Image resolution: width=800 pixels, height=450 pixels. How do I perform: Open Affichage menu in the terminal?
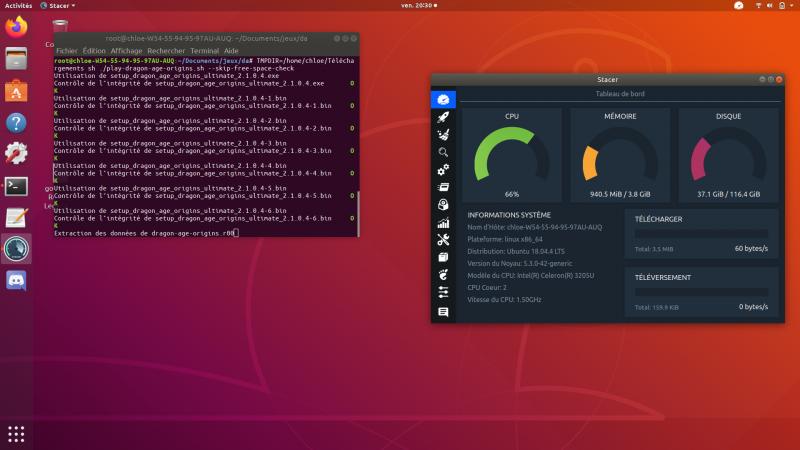[126, 51]
